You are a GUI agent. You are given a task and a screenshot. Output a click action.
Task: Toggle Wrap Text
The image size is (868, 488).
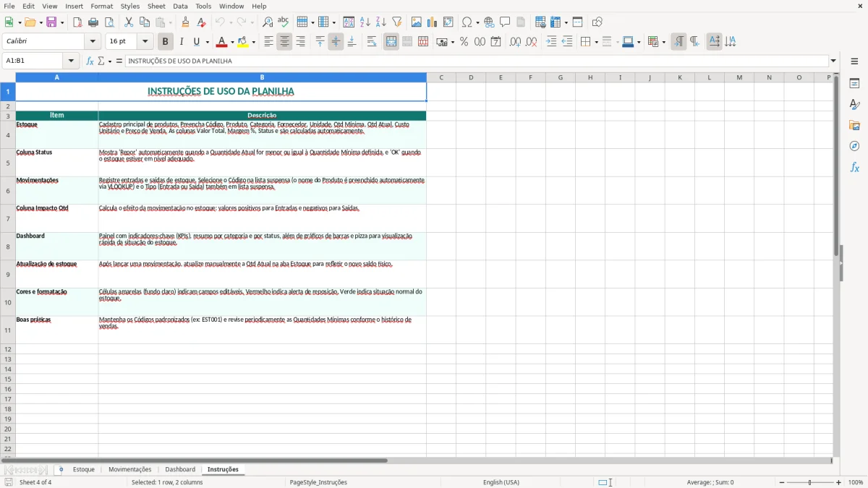tap(372, 42)
